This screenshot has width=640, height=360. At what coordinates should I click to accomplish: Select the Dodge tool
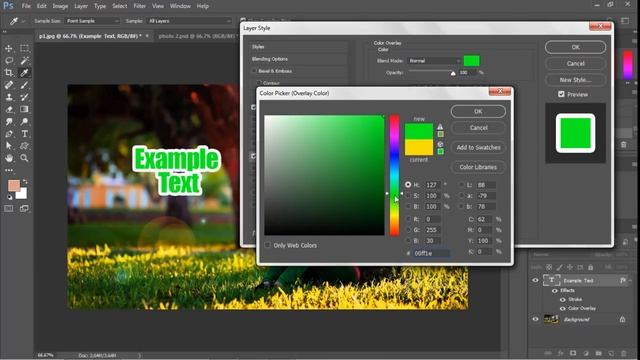coord(24,122)
